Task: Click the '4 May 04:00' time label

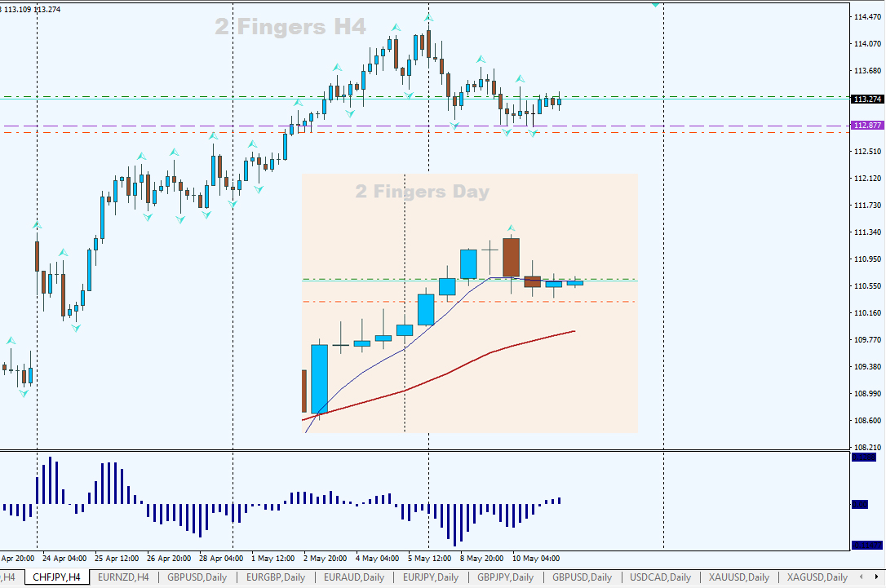Action: (x=377, y=558)
